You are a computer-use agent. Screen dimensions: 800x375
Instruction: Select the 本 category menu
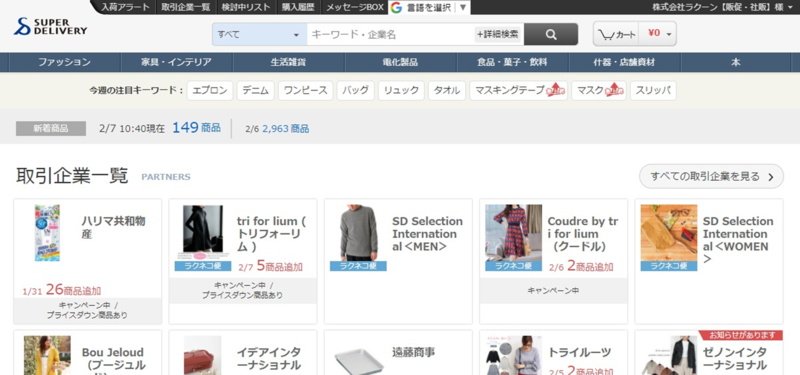(x=736, y=62)
